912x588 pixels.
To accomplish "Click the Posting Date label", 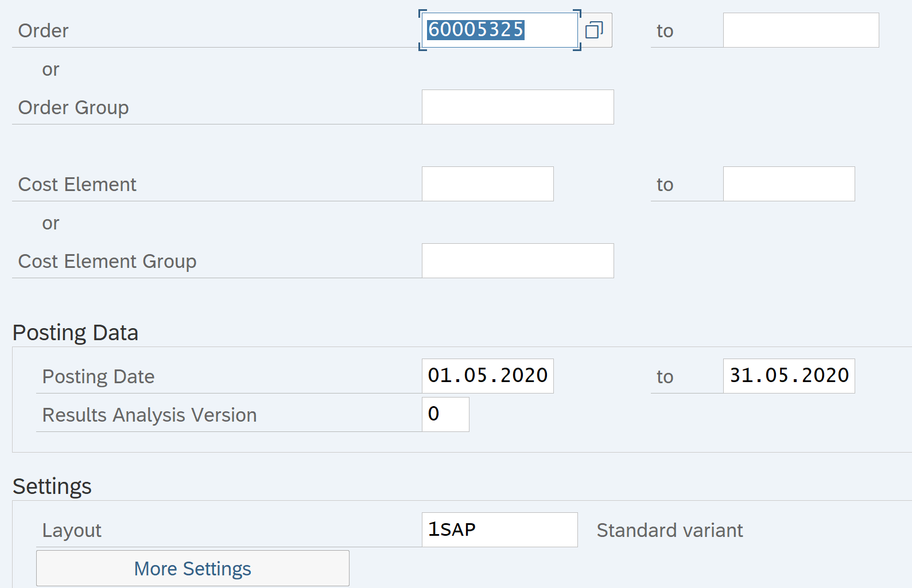I will pos(98,377).
